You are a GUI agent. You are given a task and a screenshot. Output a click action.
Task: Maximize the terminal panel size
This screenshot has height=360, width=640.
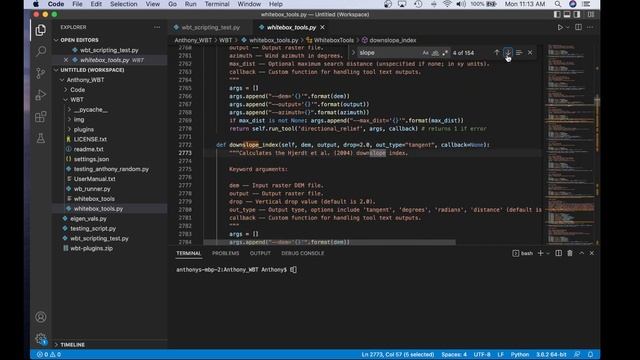582,253
